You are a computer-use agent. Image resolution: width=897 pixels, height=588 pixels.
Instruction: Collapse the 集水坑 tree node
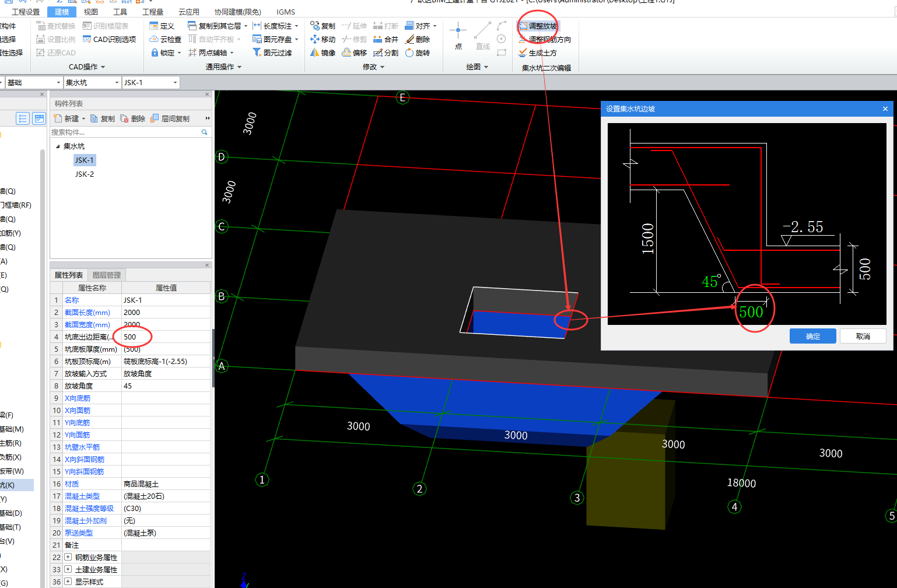point(58,146)
